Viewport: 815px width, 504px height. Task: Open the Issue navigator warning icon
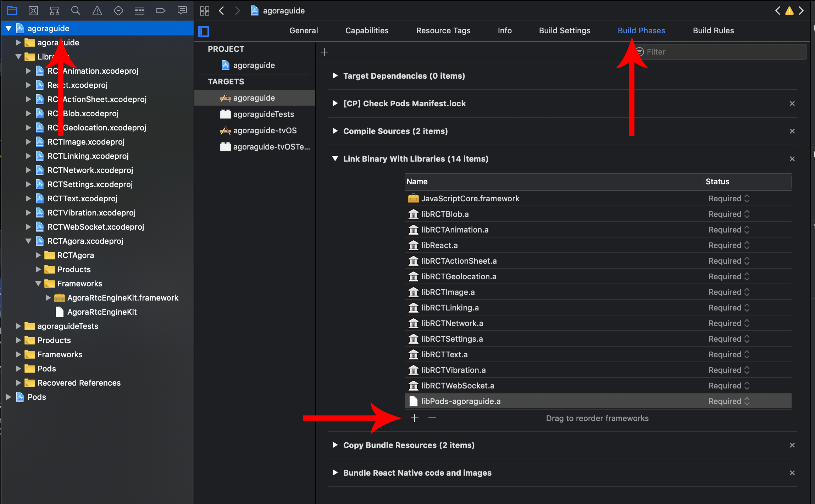click(x=97, y=11)
